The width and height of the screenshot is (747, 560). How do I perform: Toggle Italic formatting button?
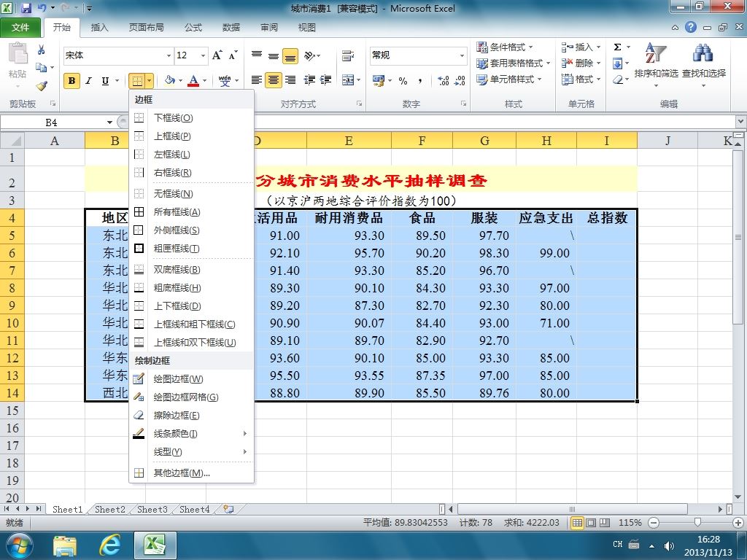pyautogui.click(x=88, y=80)
